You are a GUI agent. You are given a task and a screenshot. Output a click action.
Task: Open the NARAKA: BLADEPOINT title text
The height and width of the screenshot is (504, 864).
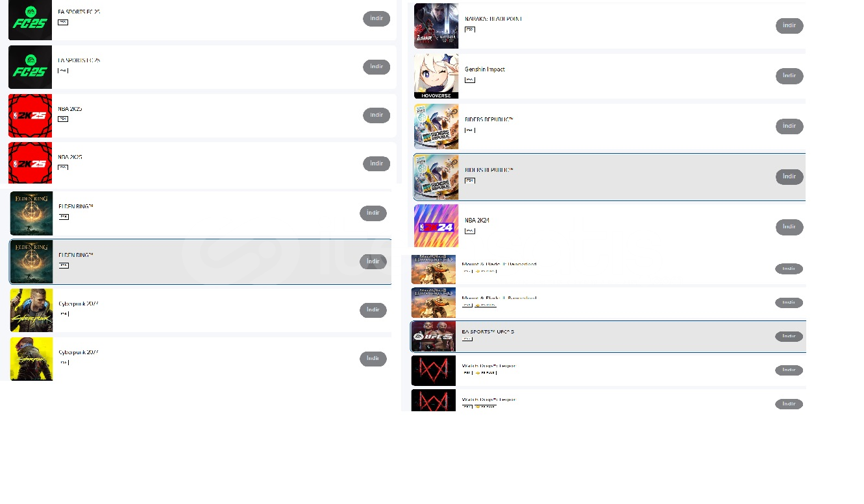pyautogui.click(x=493, y=19)
